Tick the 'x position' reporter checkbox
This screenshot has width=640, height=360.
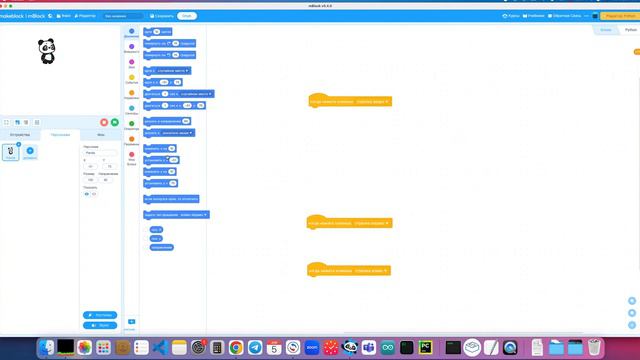pyautogui.click(x=147, y=230)
